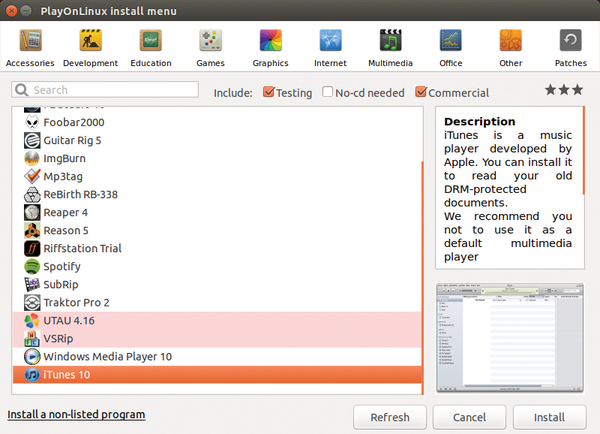
Task: Select iTunes 10 text entry
Action: click(x=67, y=375)
